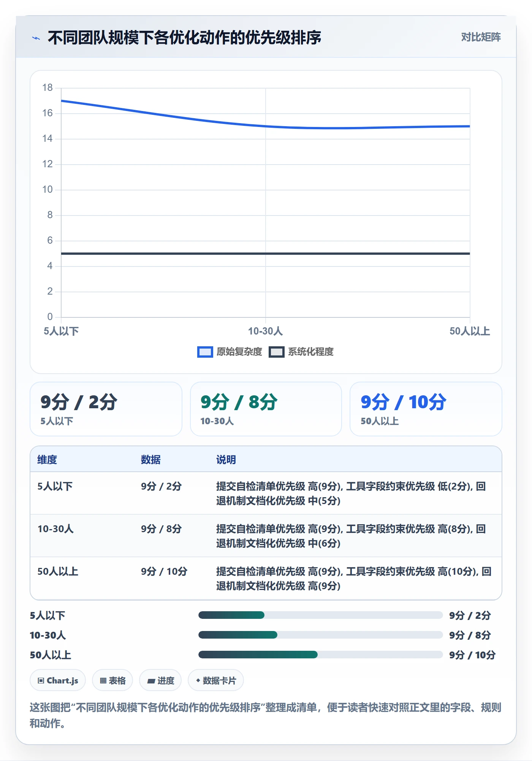Viewport: 532px width, 761px height.
Task: Click the description mentioning 中(6分)
Action: (351, 536)
